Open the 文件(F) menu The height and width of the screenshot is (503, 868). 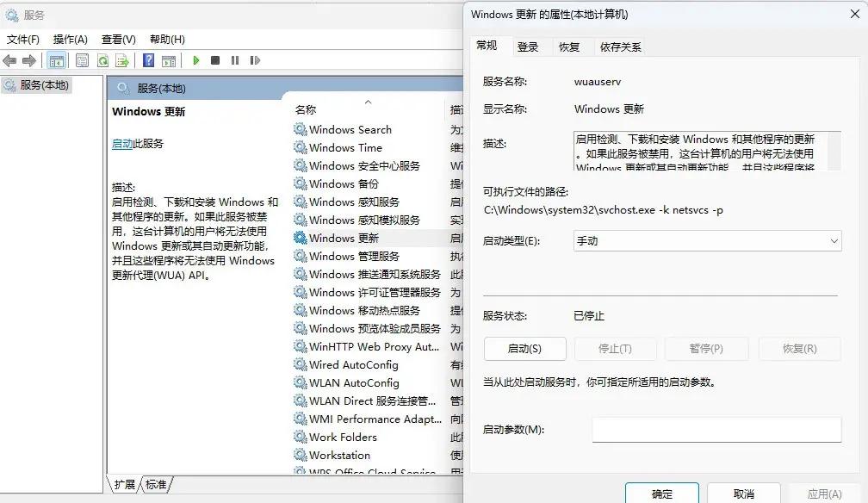22,40
